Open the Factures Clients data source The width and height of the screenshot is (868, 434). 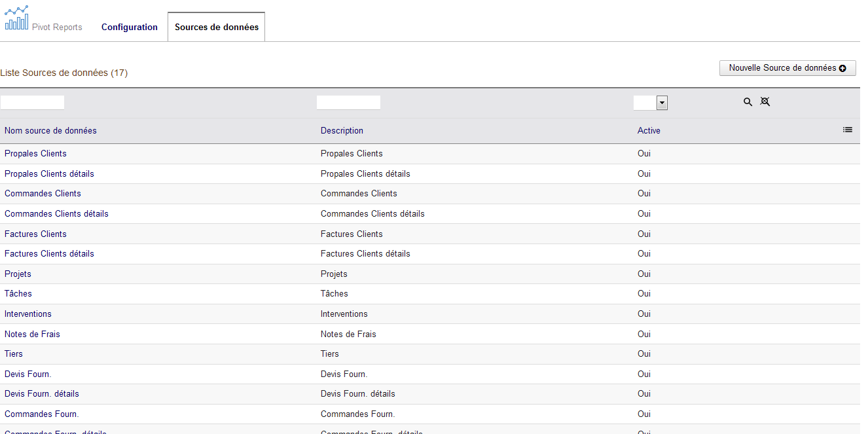click(35, 234)
